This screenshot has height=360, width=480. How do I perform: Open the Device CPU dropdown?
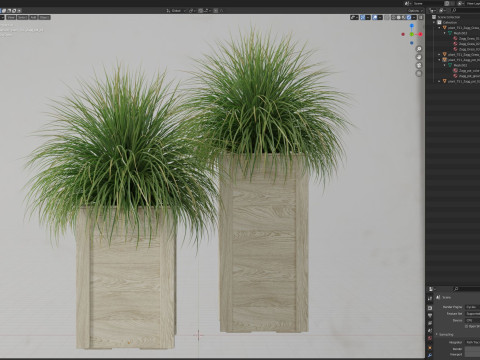(x=473, y=320)
